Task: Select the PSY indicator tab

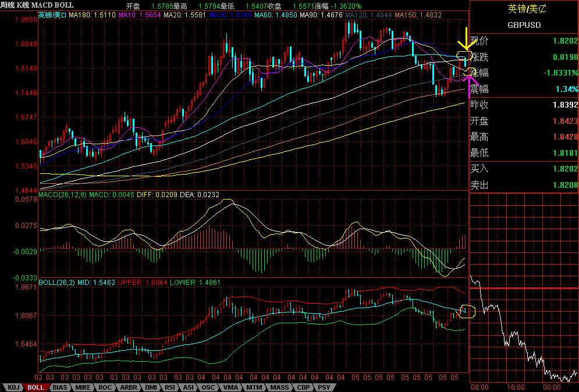Action: point(324,387)
